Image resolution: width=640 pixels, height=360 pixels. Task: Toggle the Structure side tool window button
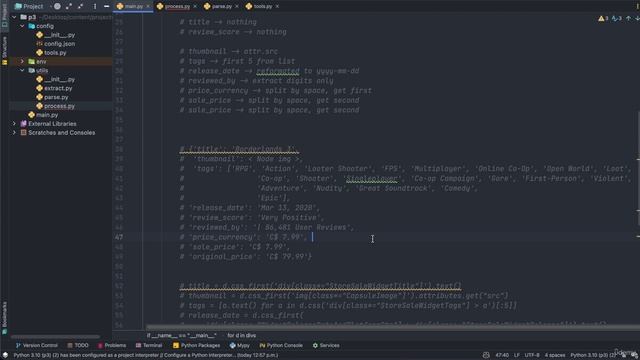click(4, 51)
